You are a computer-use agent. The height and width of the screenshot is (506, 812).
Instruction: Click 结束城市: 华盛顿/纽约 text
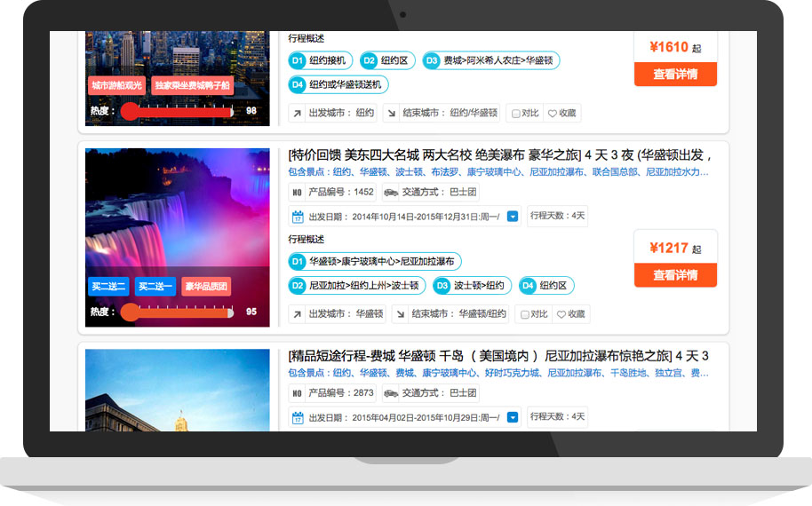coord(458,314)
